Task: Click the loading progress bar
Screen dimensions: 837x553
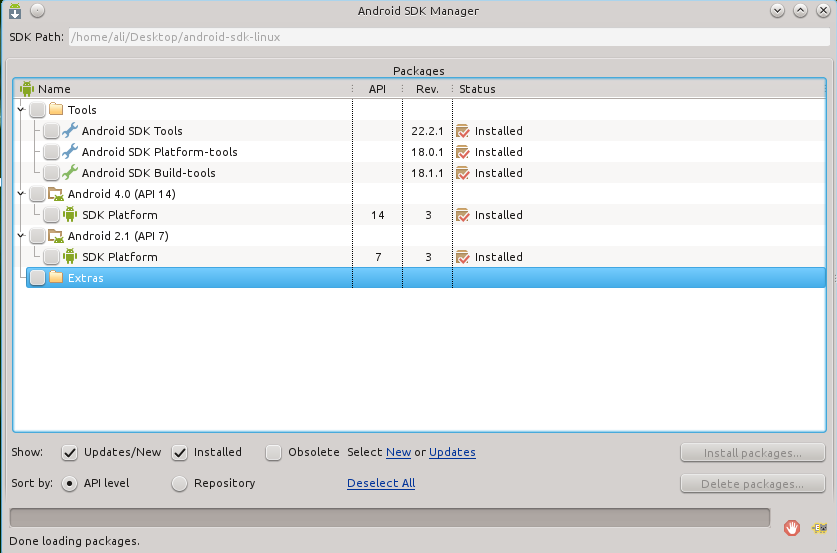Action: point(390,517)
